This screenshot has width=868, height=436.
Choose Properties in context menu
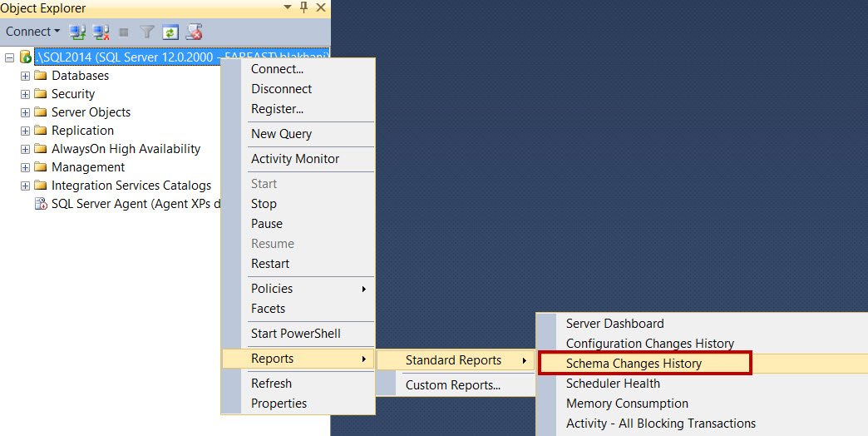(298, 404)
